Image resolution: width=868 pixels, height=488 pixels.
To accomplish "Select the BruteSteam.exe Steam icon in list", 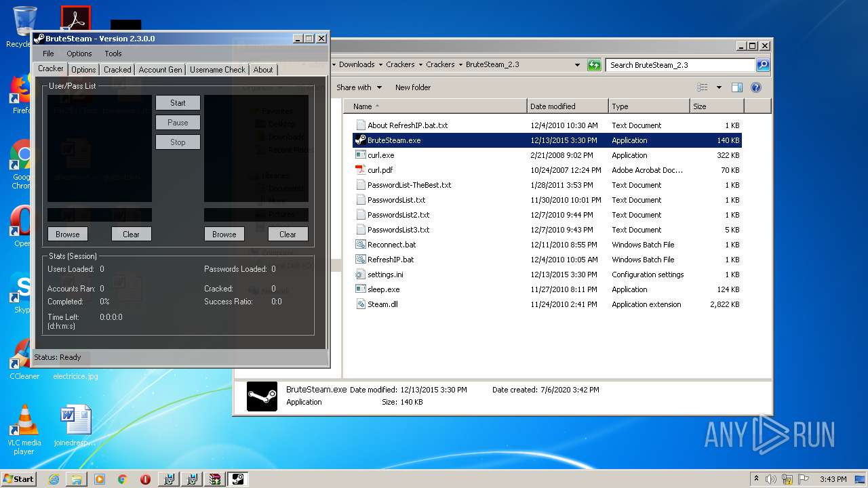I will 361,140.
